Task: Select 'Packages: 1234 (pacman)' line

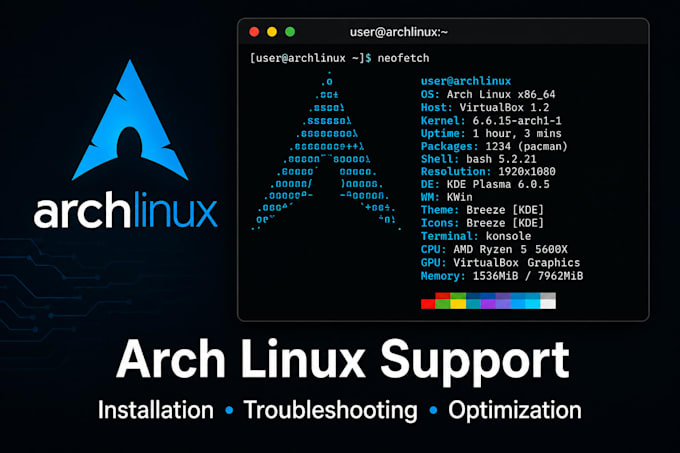Action: (x=494, y=146)
